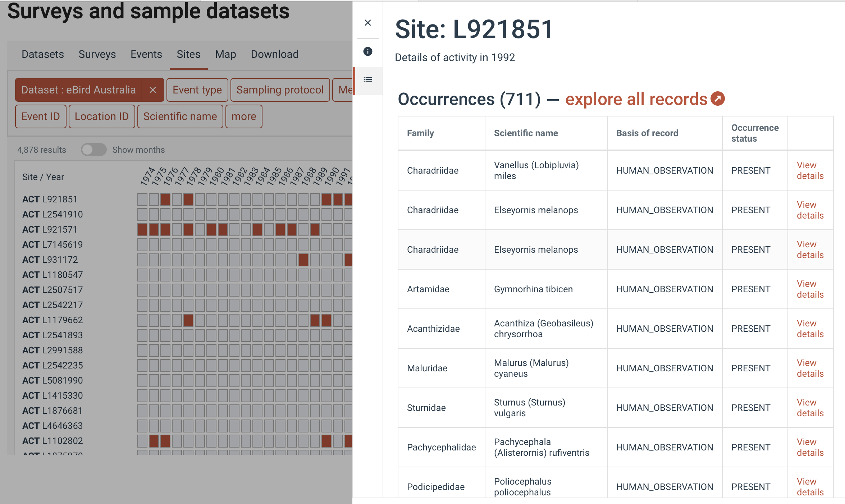Switch to the Download tab
Image resolution: width=845 pixels, height=504 pixels.
click(274, 54)
